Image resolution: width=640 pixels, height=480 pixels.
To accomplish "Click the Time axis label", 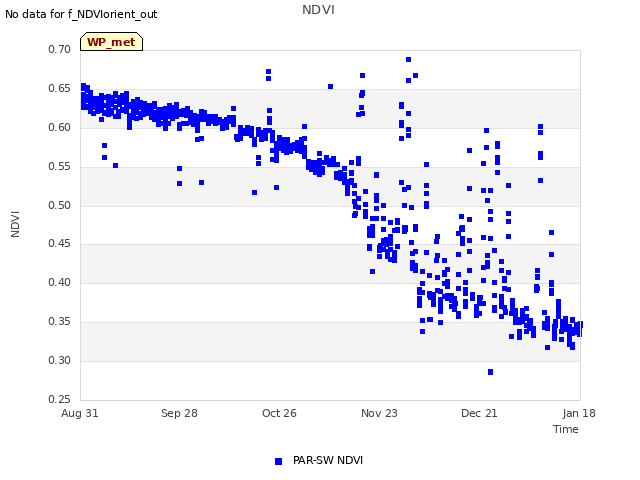I will pos(566,429).
